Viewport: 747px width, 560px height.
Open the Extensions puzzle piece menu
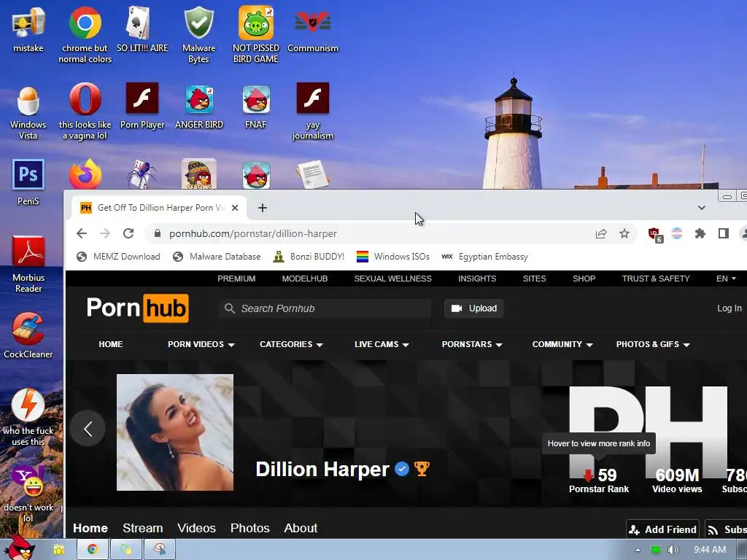click(700, 233)
